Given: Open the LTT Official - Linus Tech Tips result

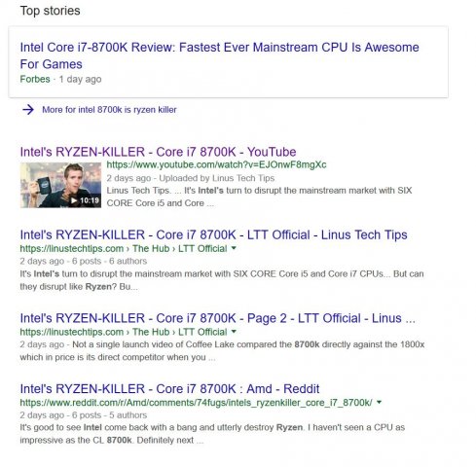Looking at the screenshot, I should pos(213,234).
